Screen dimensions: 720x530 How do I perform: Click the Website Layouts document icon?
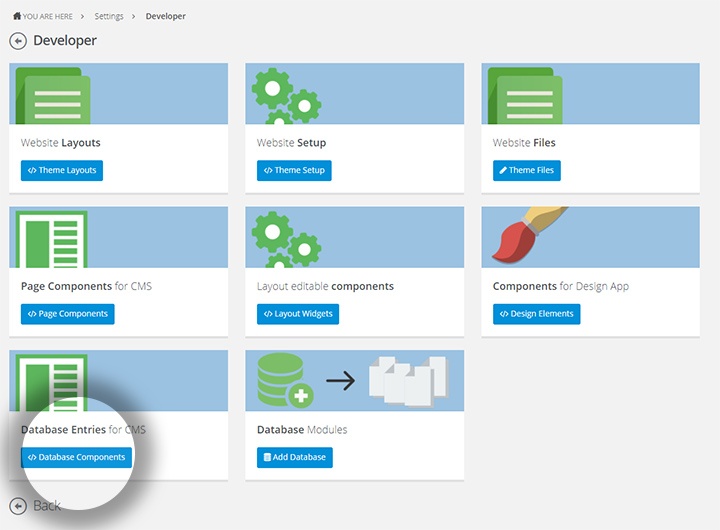pyautogui.click(x=53, y=96)
